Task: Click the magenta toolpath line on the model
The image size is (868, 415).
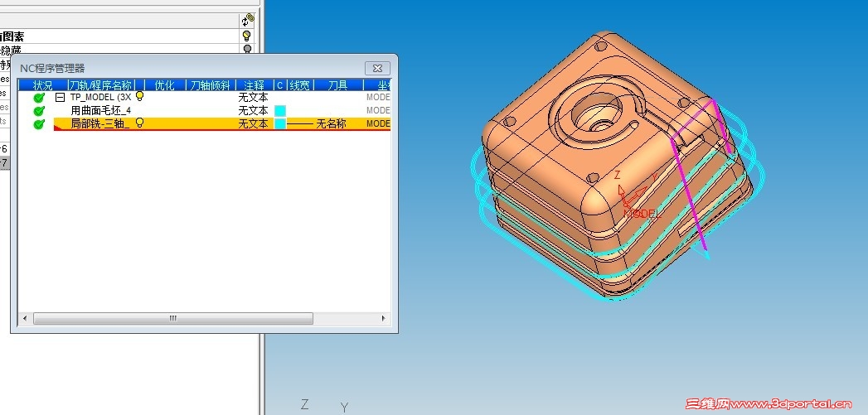Action: click(x=687, y=194)
